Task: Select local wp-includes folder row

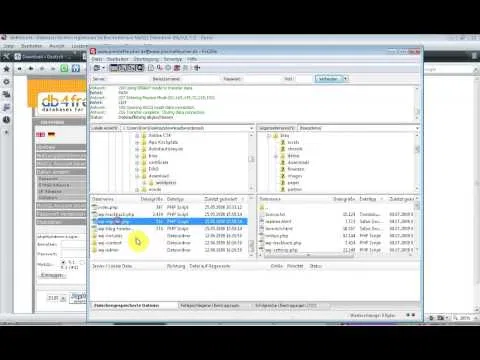Action: pyautogui.click(x=169, y=236)
